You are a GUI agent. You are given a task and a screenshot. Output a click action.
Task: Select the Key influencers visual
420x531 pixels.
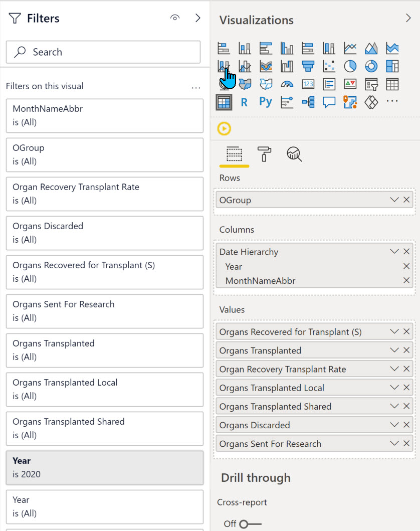[x=287, y=102]
